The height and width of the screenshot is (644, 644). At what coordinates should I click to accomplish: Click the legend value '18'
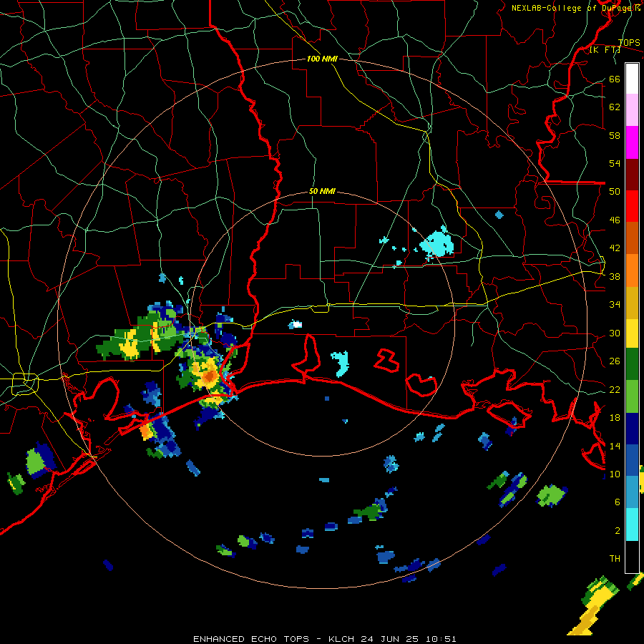coord(615,417)
